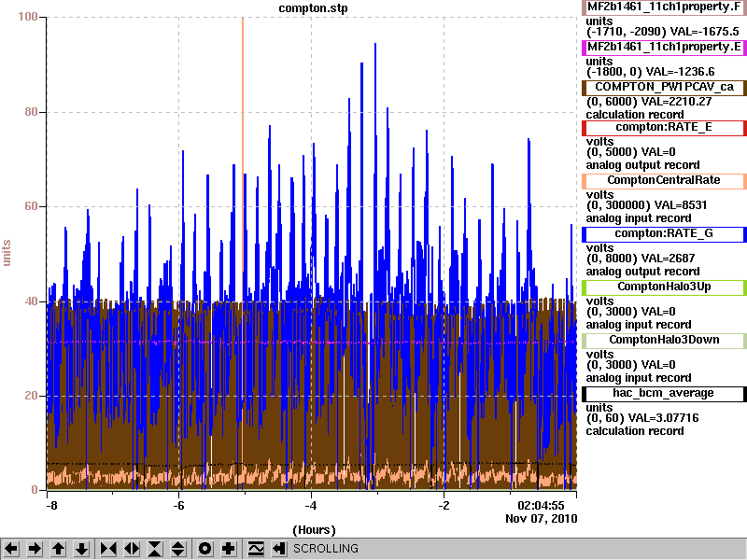747x560 pixels.
Task: Click the compton.stp graph title
Action: coord(313,8)
